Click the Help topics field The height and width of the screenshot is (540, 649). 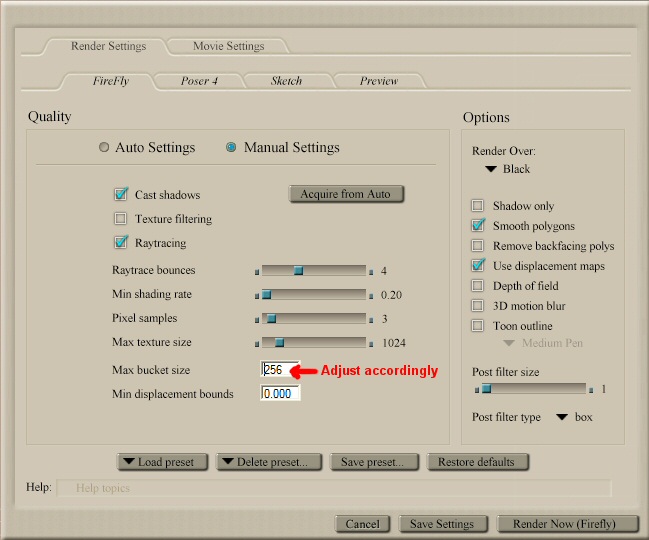click(334, 488)
